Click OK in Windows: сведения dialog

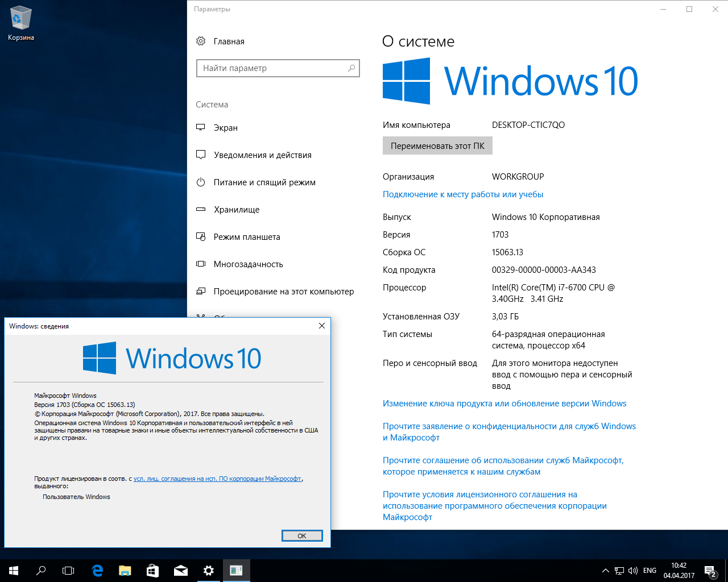click(x=302, y=536)
